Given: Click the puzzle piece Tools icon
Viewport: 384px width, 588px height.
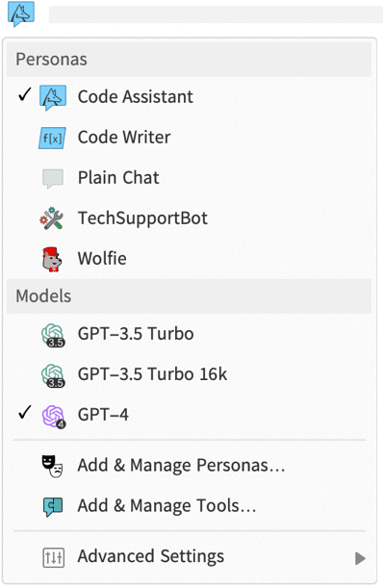Looking at the screenshot, I should click(x=53, y=506).
